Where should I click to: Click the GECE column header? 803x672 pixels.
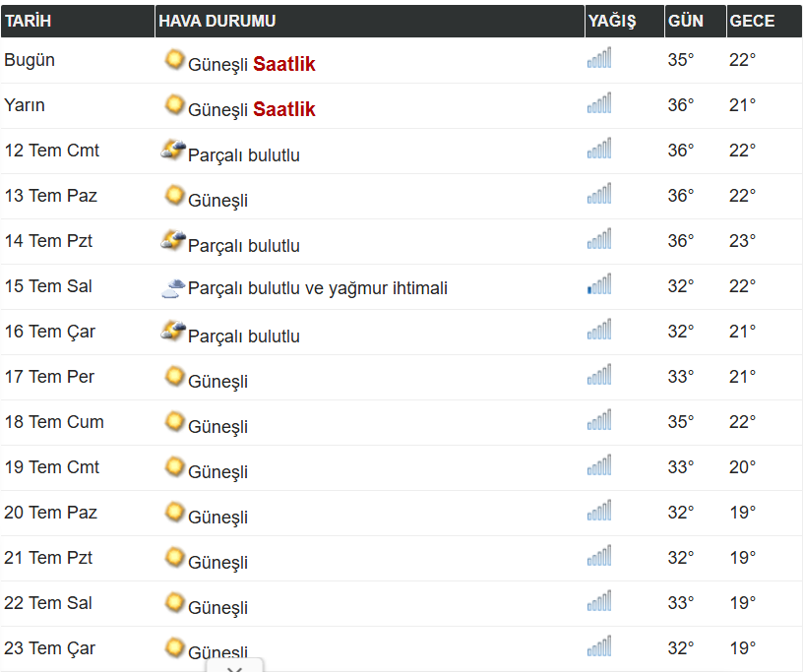(764, 21)
